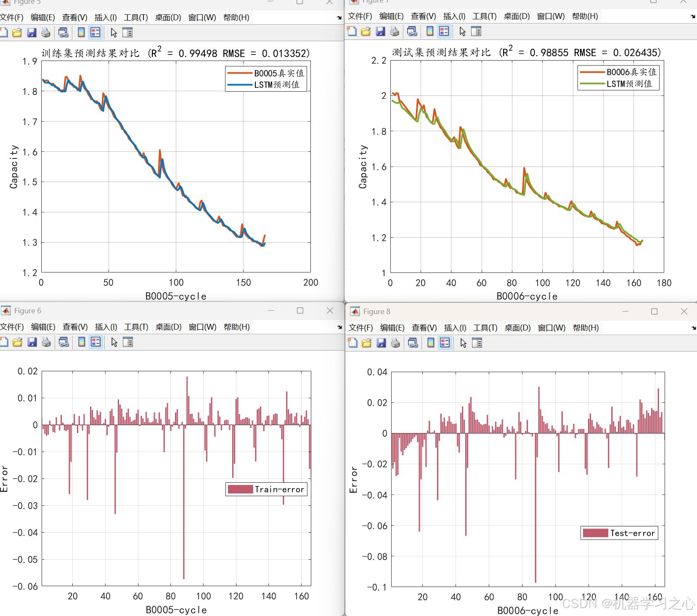Maximize the Figure 6 window
Image resolution: width=697 pixels, height=616 pixels.
300,311
